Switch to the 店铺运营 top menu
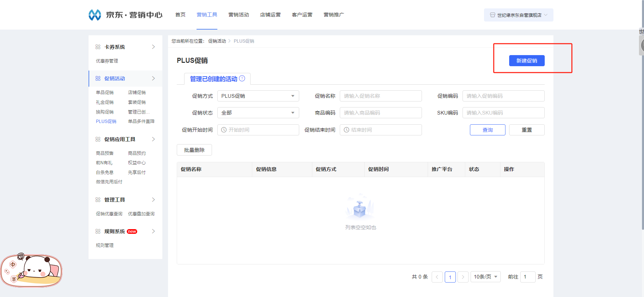This screenshot has width=644, height=297. [x=270, y=15]
